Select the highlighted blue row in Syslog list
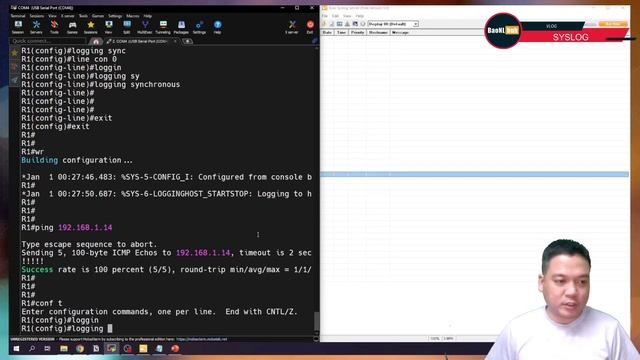This screenshot has height=360, width=640. pyautogui.click(x=475, y=175)
